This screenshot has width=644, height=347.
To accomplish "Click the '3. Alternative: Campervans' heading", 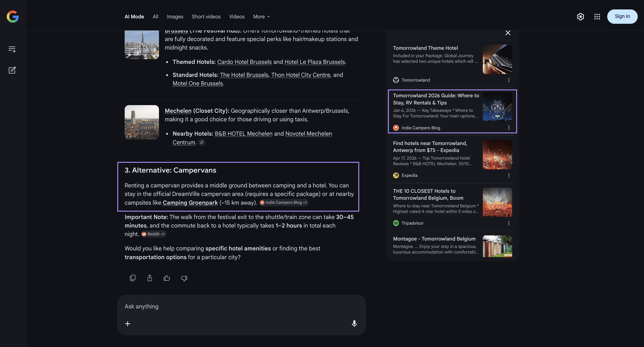I will click(170, 170).
